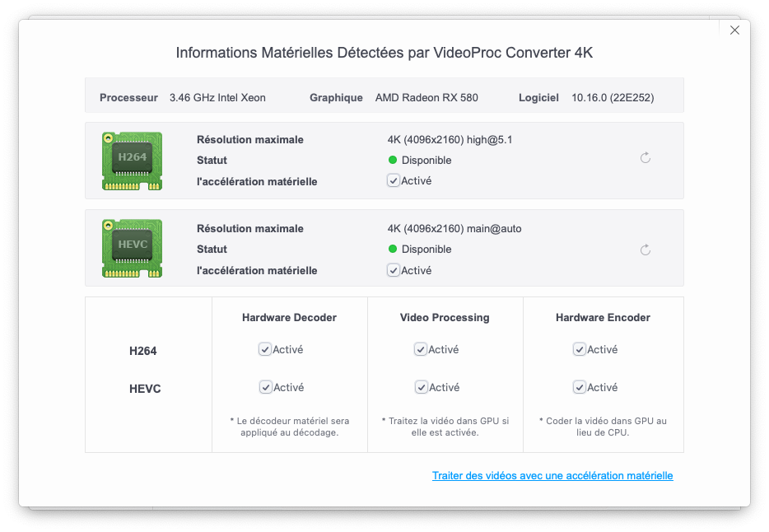The width and height of the screenshot is (769, 532).
Task: Click the Graphique label
Action: (336, 97)
